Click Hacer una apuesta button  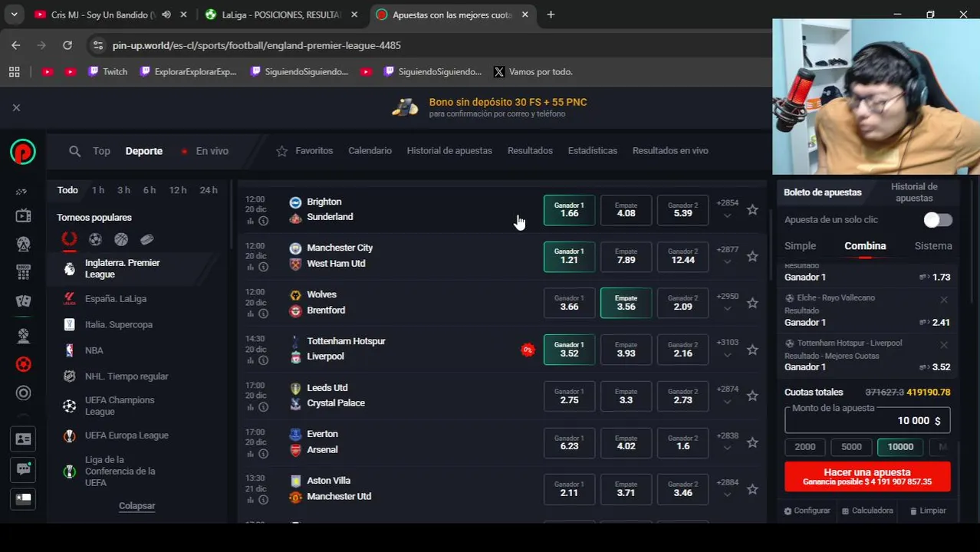click(867, 476)
